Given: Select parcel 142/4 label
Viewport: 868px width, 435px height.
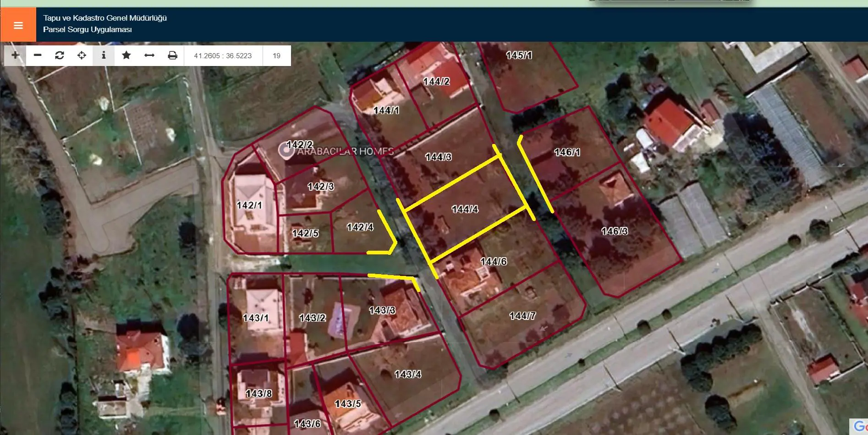Looking at the screenshot, I should [360, 227].
